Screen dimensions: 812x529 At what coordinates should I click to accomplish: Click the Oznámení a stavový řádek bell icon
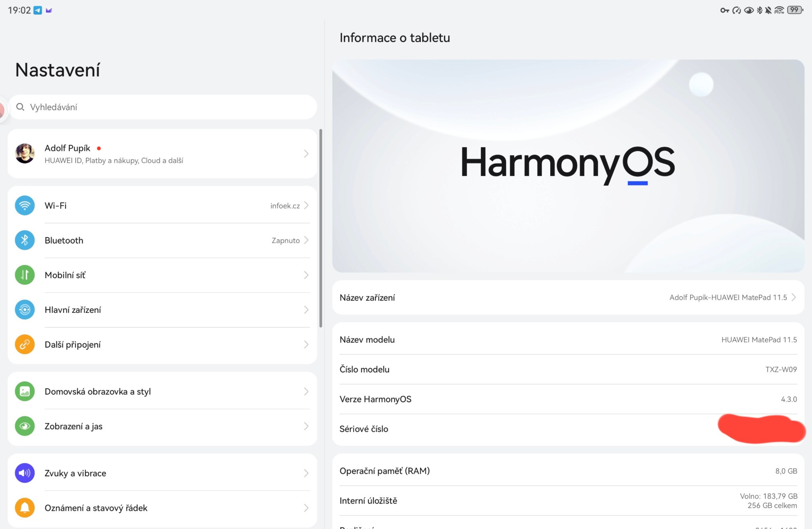tap(25, 508)
